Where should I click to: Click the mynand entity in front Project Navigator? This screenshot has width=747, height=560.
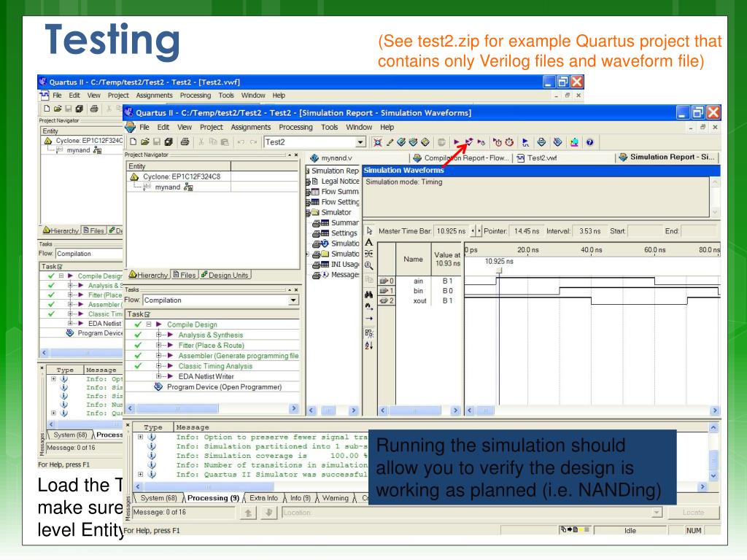coord(168,187)
